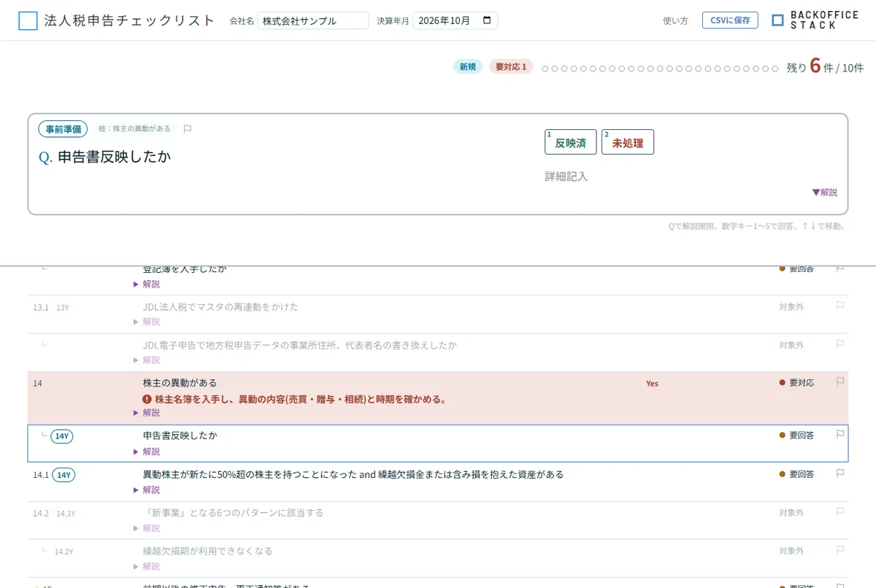Click the 新規 status badge
This screenshot has width=876, height=588.
click(467, 67)
